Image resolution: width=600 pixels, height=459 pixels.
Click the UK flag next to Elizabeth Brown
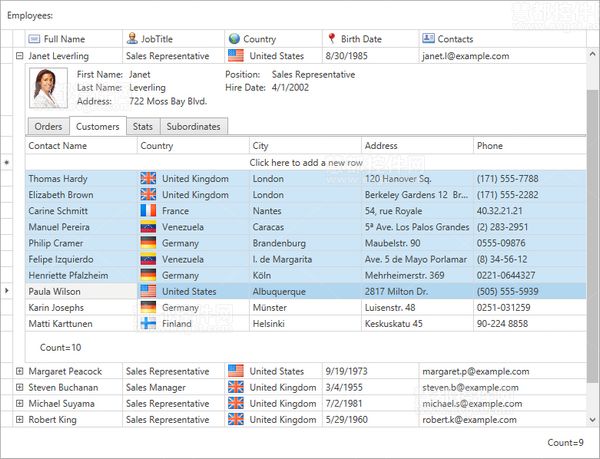(x=148, y=195)
